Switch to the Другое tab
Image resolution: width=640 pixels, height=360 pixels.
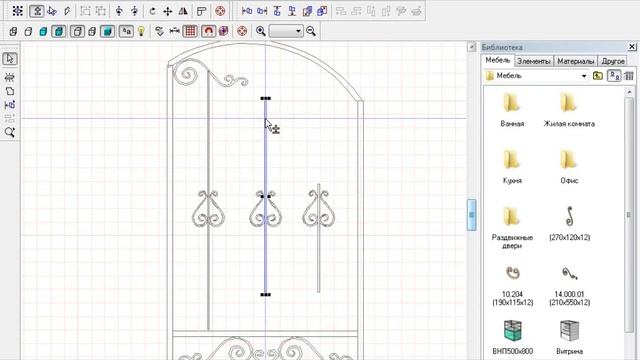pyautogui.click(x=613, y=61)
